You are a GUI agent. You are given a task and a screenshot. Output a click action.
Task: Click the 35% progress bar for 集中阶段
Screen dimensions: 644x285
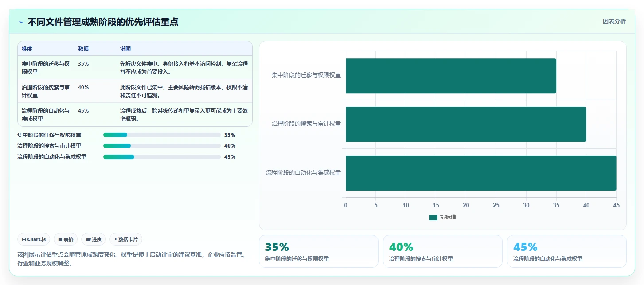(x=162, y=135)
